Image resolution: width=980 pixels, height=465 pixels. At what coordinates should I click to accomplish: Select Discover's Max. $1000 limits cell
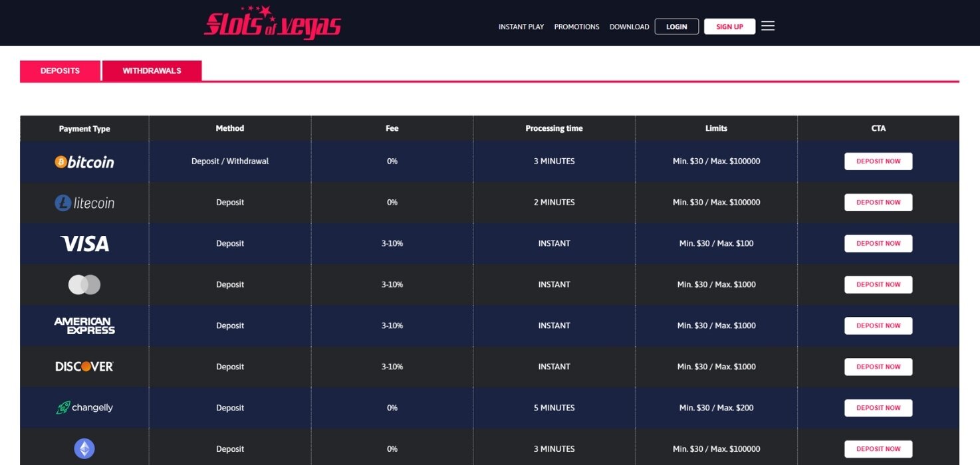click(716, 367)
